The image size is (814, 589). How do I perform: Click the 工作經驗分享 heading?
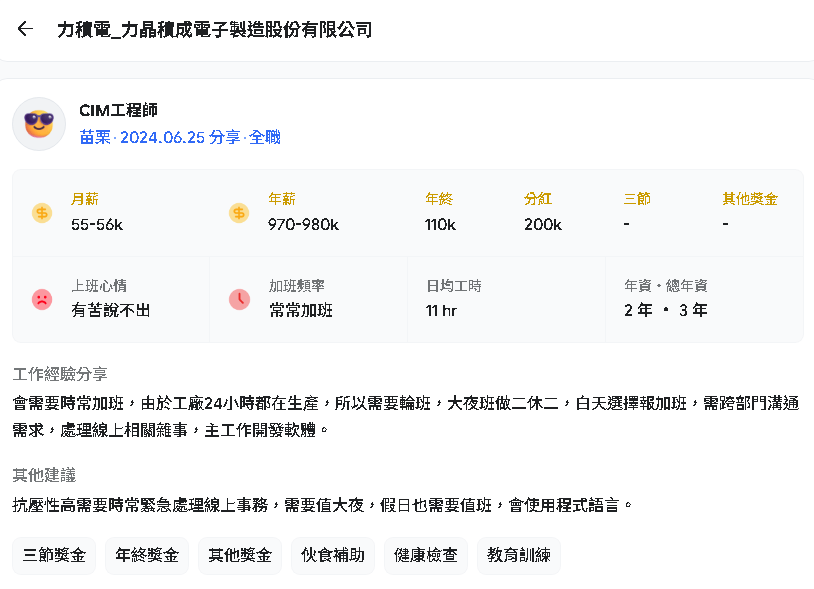pyautogui.click(x=60, y=374)
